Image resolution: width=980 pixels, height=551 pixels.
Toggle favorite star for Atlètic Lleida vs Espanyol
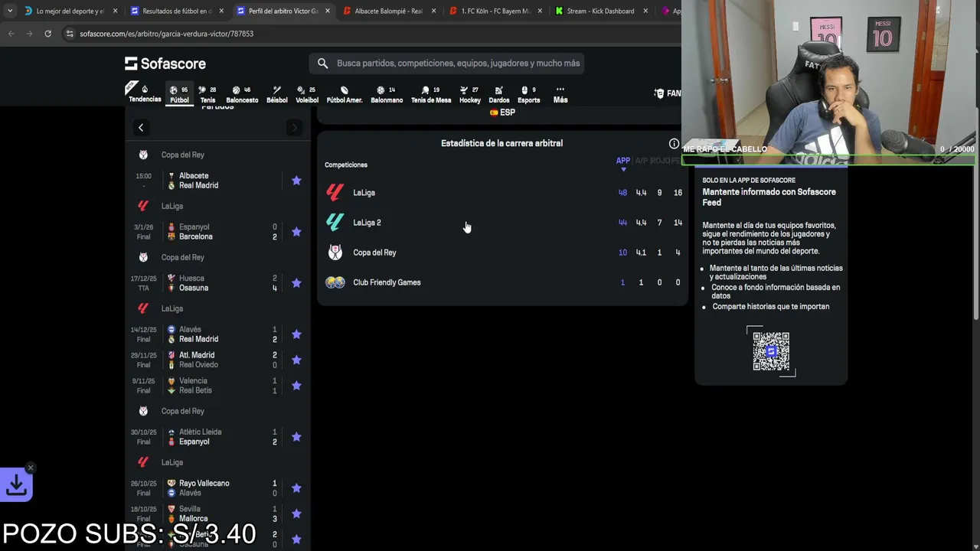coord(296,437)
